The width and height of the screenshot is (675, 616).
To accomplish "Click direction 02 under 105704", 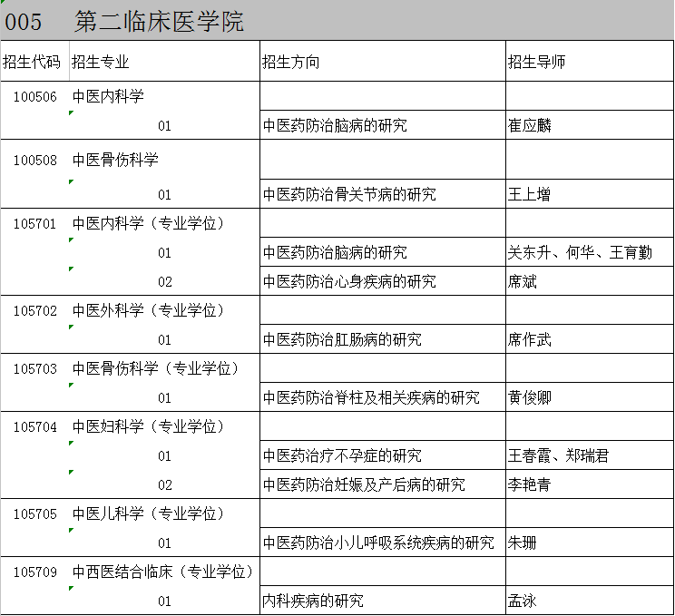I will click(x=165, y=485).
